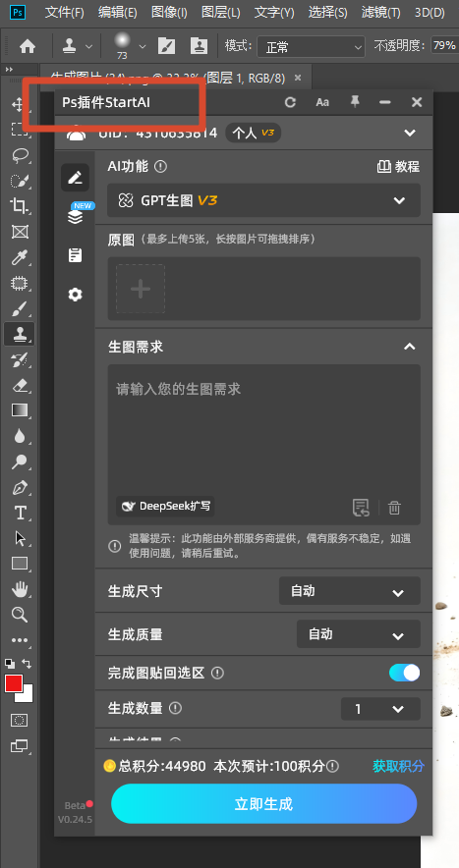This screenshot has height=868, width=459.
Task: Open the 滤镜(T) menu
Action: click(380, 12)
